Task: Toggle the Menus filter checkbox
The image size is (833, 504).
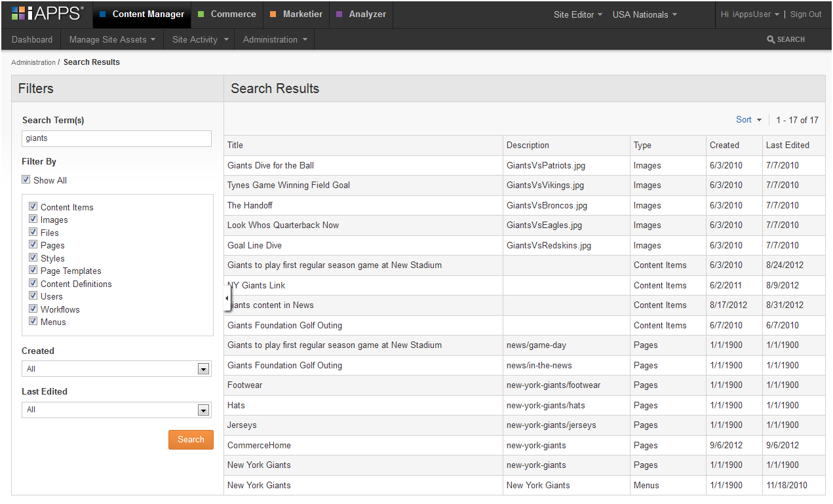Action: click(x=33, y=322)
